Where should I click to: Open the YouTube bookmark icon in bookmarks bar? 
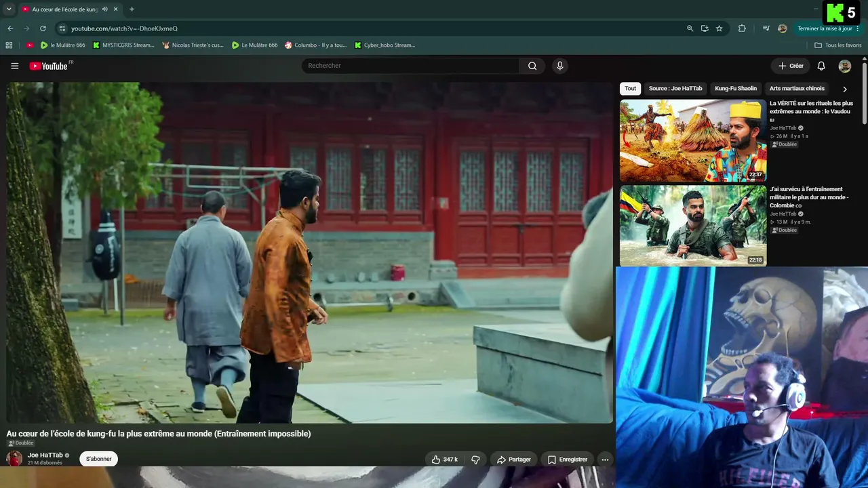click(x=30, y=45)
